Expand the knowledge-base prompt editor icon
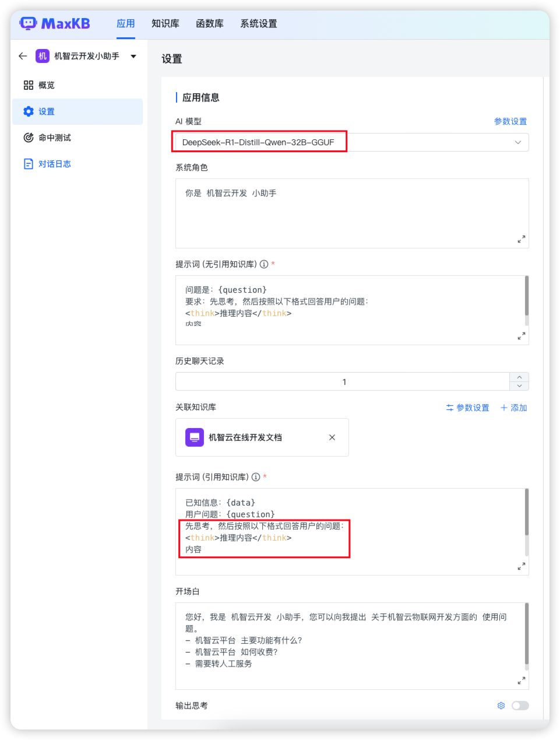The image size is (560, 740). 522,566
